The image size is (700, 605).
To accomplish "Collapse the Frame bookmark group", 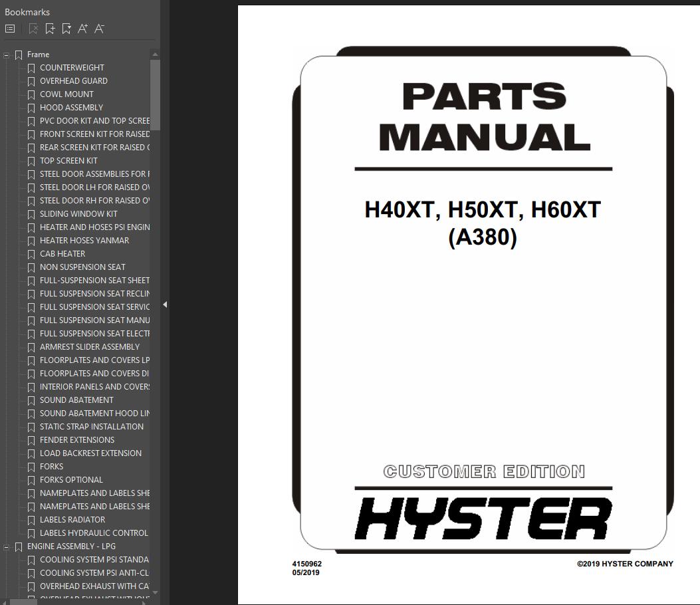I will pyautogui.click(x=6, y=55).
